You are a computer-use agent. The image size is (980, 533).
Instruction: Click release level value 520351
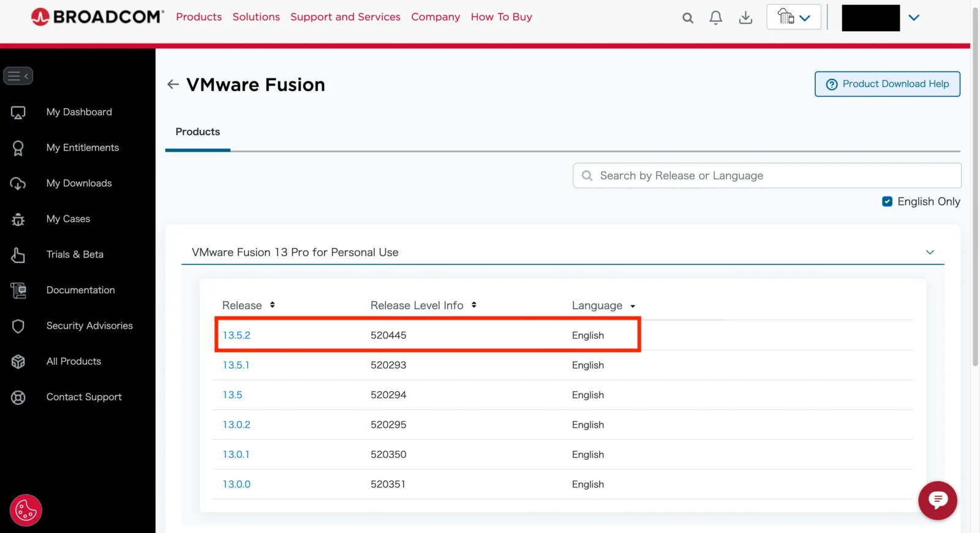pos(388,484)
